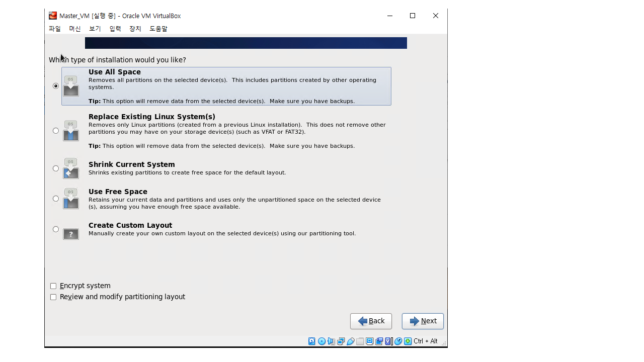The width and height of the screenshot is (644, 362).
Task: Select the Replace Existing Linux System(s) radio button
Action: click(56, 131)
